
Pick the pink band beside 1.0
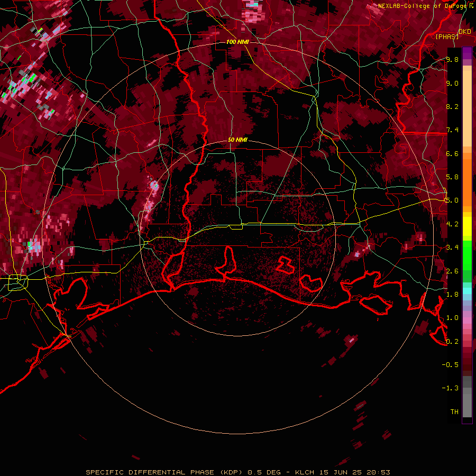467,321
